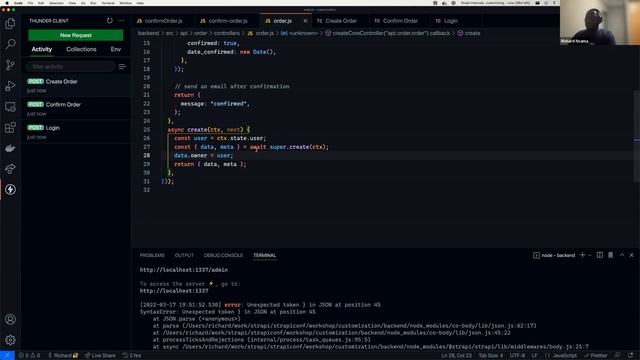The image size is (640, 360).
Task: Open the Terminal menu in menu bar
Action: point(108,3)
